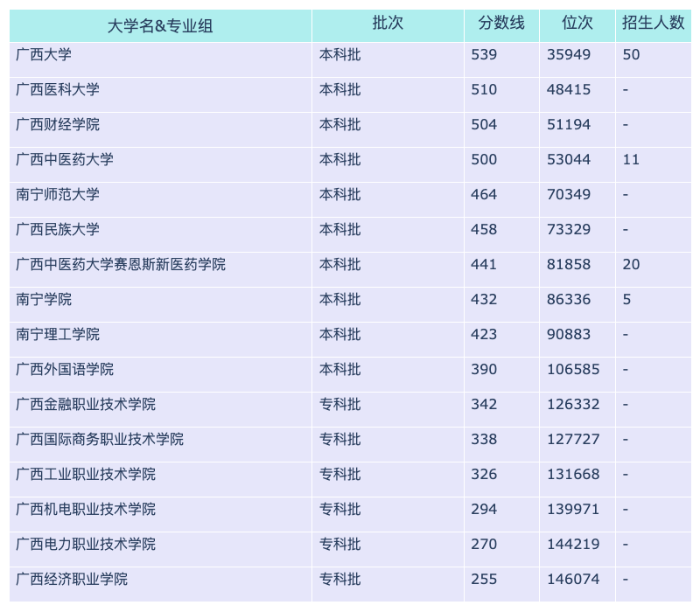Click rank value 127727

(573, 440)
